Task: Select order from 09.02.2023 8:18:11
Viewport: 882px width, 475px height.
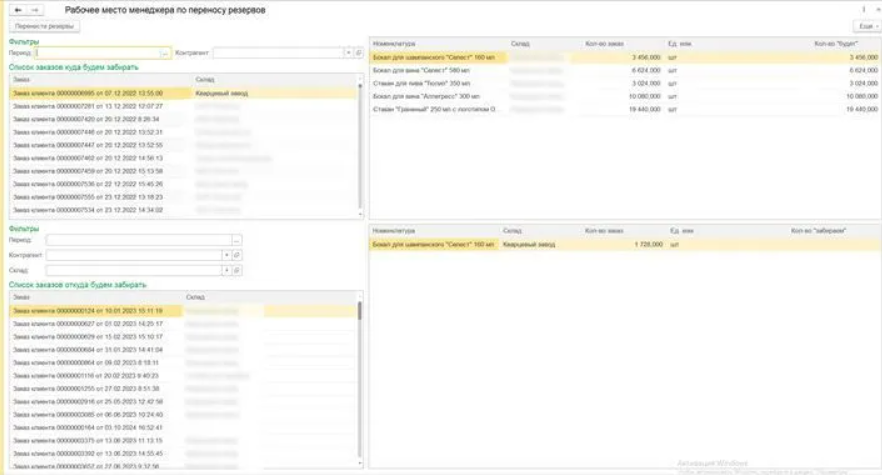Action: coord(183,362)
